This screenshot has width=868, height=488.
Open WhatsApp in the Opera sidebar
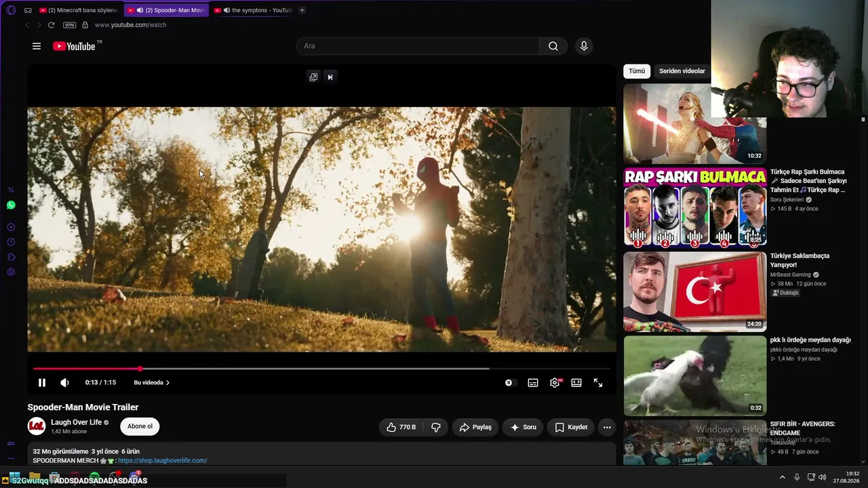click(x=11, y=205)
